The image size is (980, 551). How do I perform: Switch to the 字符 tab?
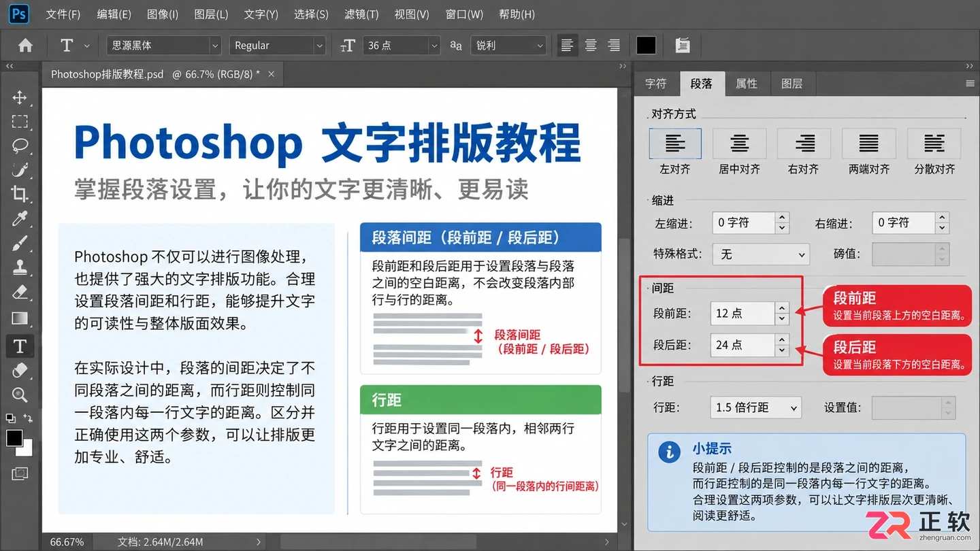(x=656, y=84)
